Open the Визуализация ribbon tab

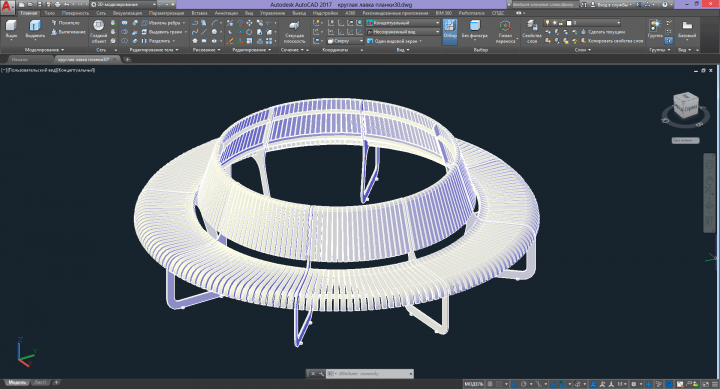pyautogui.click(x=127, y=13)
